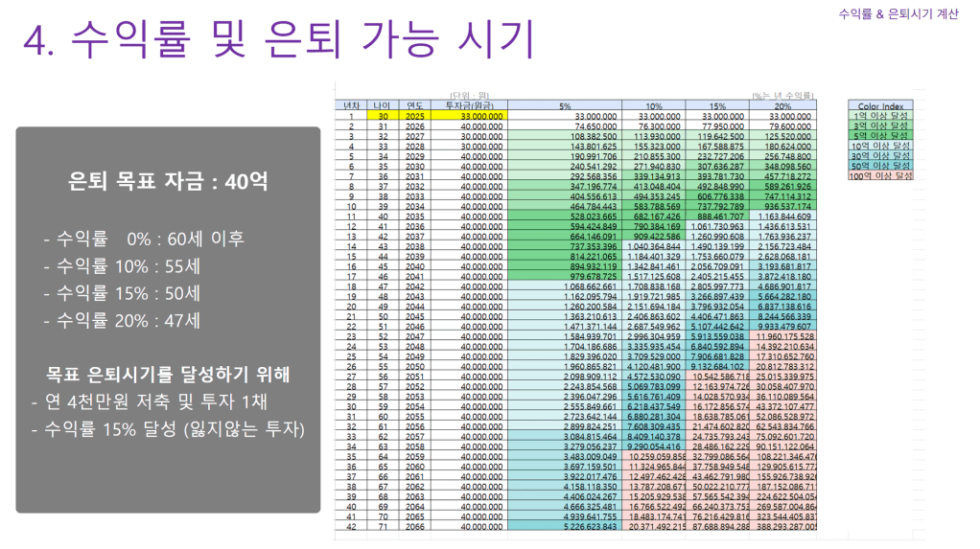
Task: Click the '20%' column header
Action: point(783,105)
